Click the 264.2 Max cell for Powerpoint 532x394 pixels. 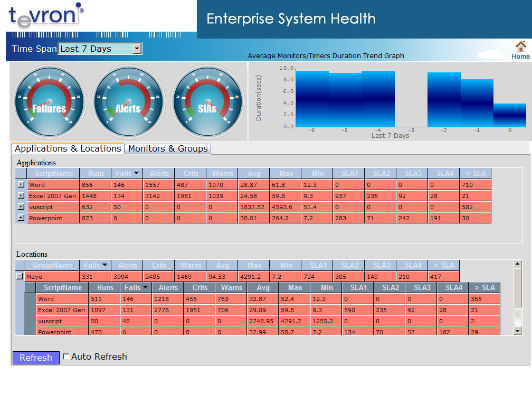[x=286, y=218]
